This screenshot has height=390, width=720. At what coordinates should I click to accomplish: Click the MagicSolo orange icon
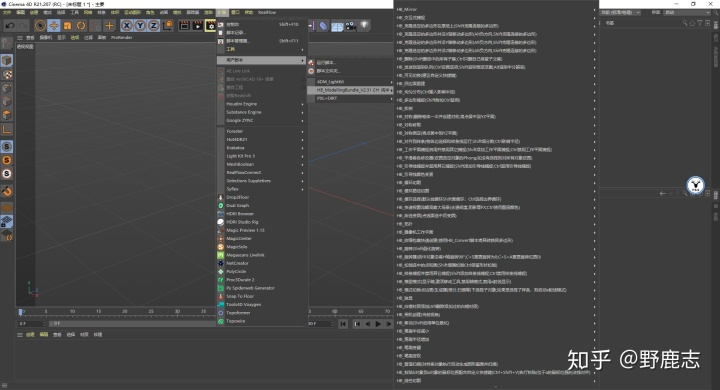pyautogui.click(x=220, y=247)
